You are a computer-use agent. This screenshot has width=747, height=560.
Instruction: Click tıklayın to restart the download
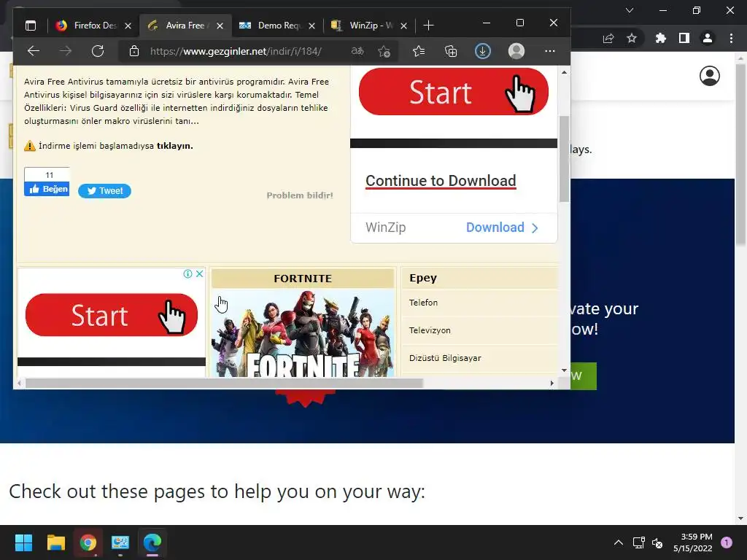tap(175, 146)
